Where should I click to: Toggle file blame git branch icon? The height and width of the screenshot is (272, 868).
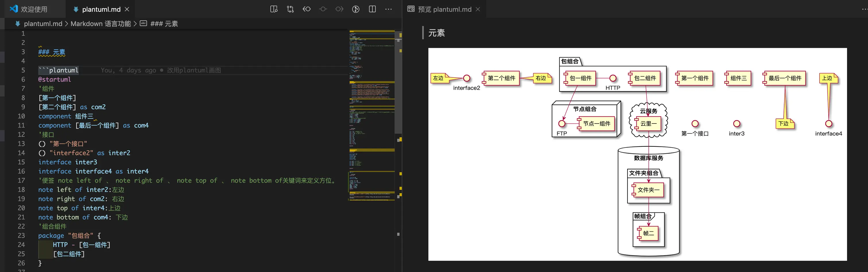click(356, 9)
